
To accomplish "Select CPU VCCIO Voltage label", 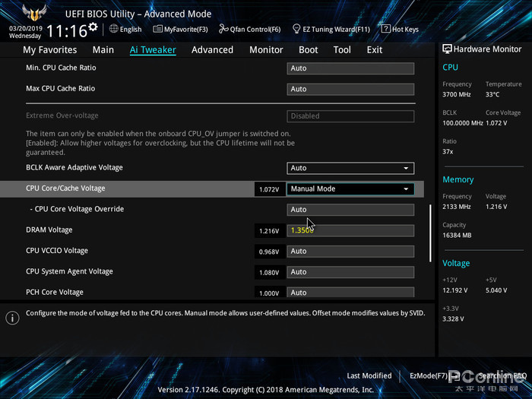I will click(57, 250).
